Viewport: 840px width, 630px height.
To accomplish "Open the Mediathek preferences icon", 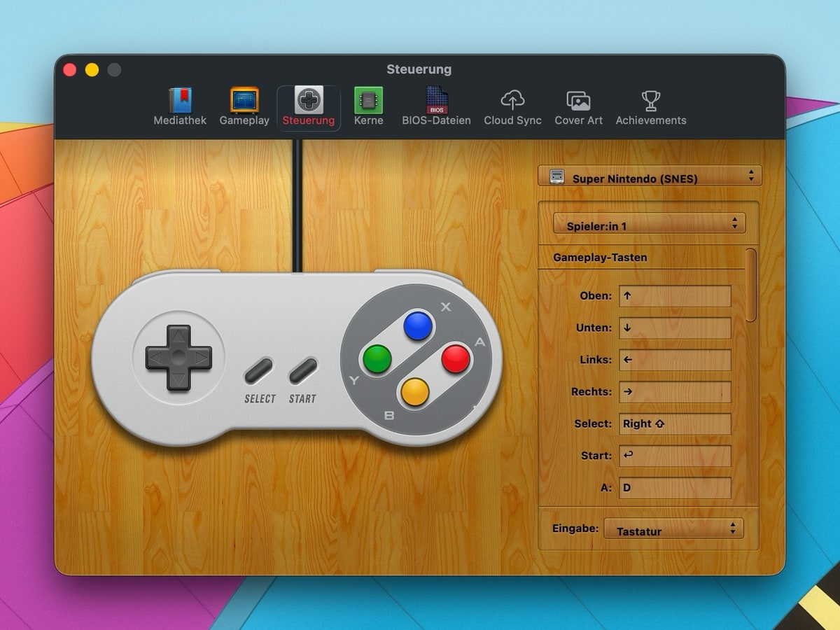I will (x=180, y=100).
